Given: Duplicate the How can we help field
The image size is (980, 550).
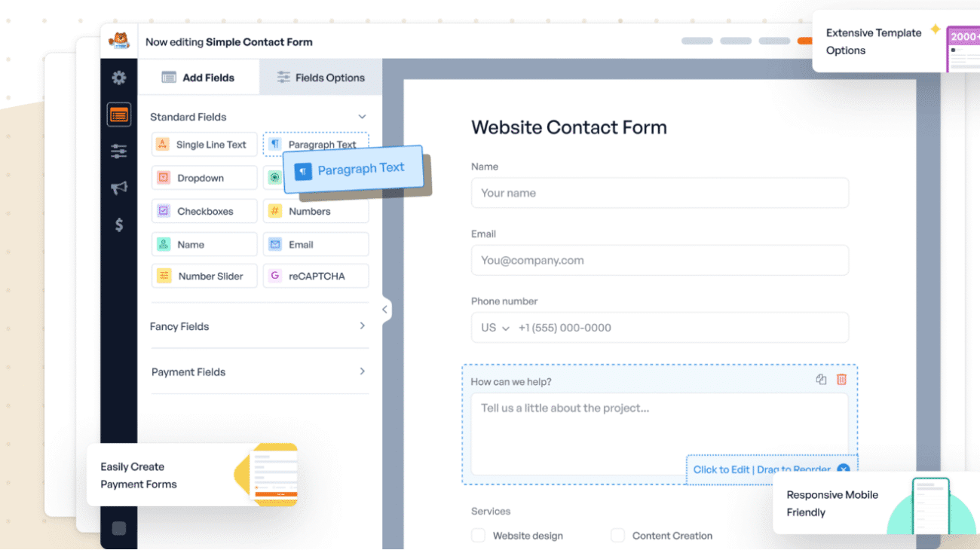Looking at the screenshot, I should (x=821, y=380).
